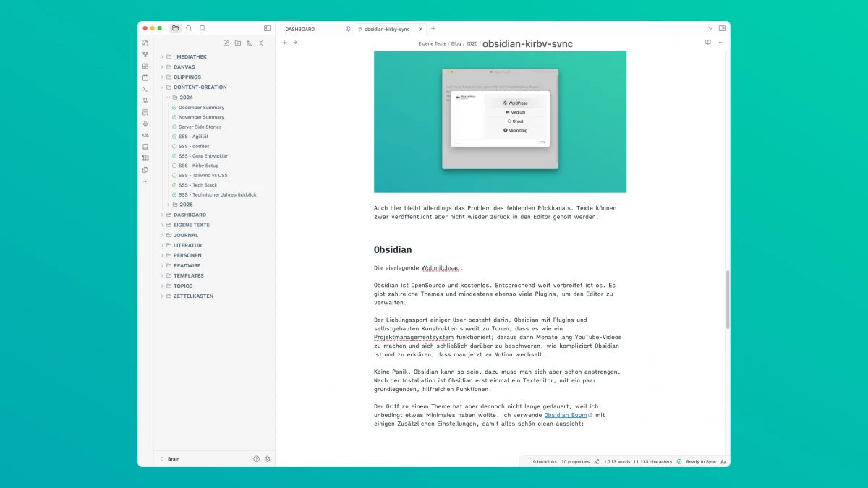The width and height of the screenshot is (868, 488).
Task: Click the table-shaped ribbon icon
Action: point(145,158)
